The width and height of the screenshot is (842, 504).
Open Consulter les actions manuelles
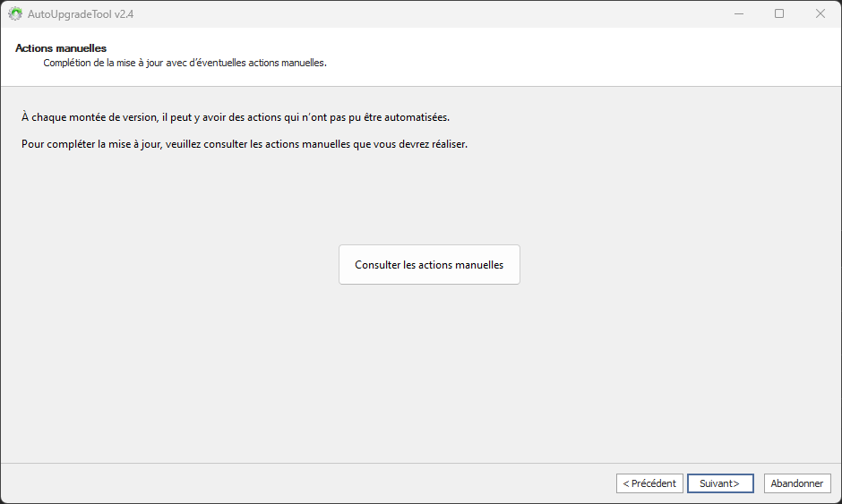pyautogui.click(x=429, y=265)
